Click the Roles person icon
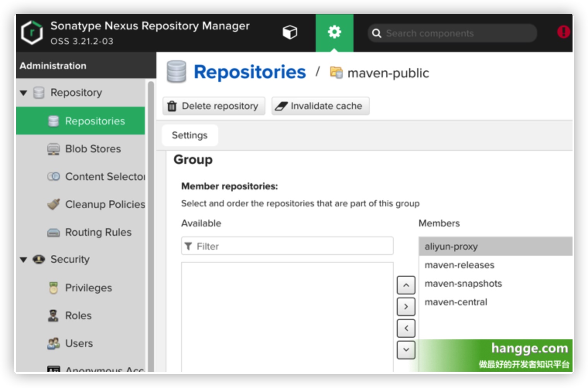 [x=53, y=316]
